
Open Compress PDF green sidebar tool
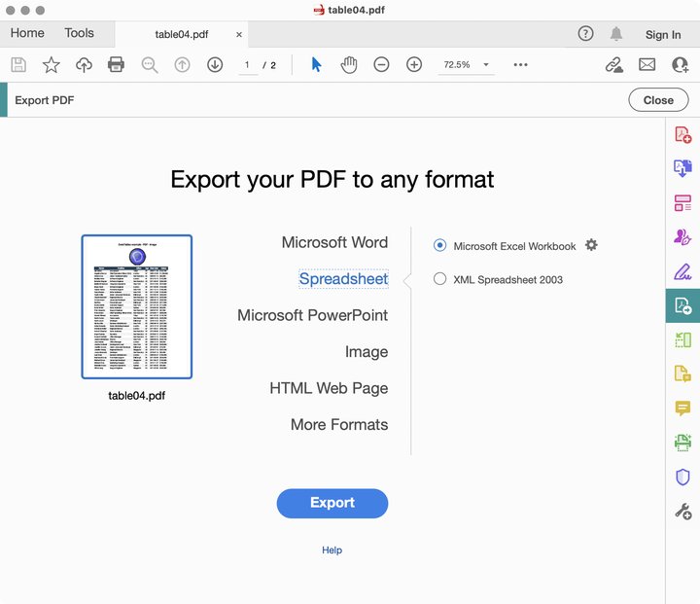pos(682,340)
